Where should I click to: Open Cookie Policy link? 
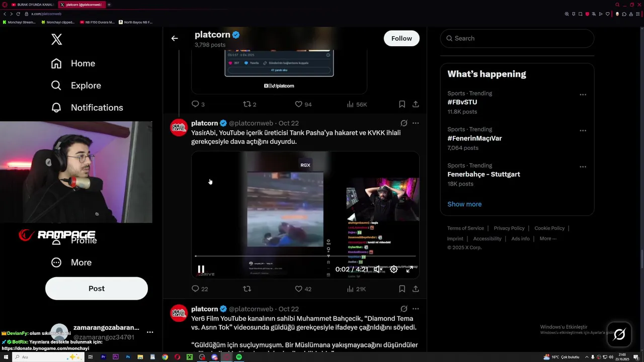pyautogui.click(x=549, y=228)
